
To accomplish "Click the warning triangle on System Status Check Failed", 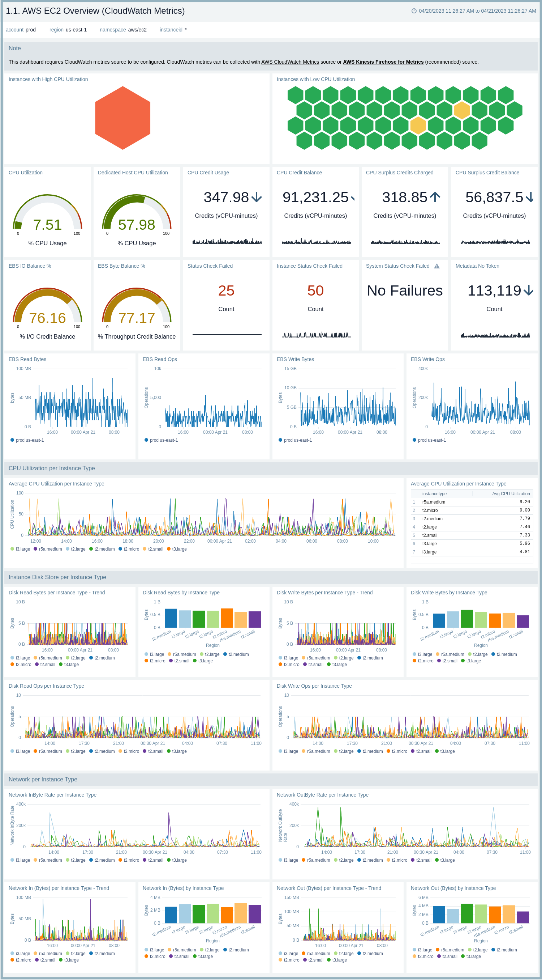I will click(x=437, y=266).
